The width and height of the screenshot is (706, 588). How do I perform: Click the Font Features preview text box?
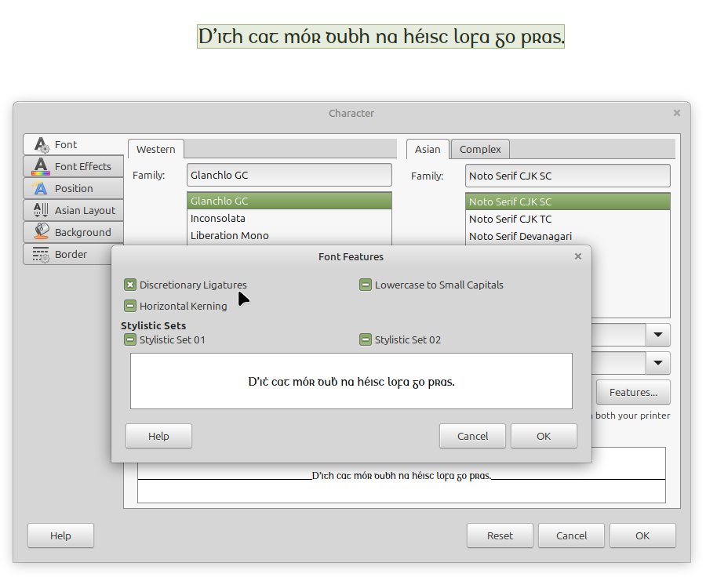pos(351,381)
